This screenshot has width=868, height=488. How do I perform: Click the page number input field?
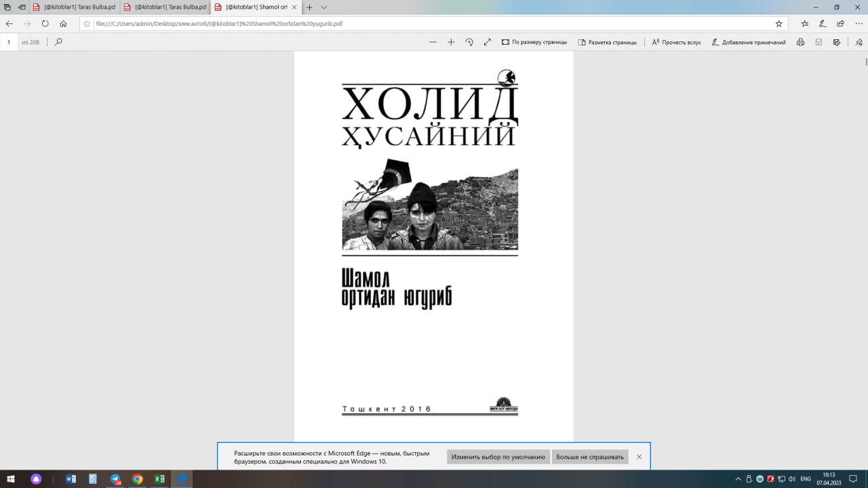tap(9, 41)
